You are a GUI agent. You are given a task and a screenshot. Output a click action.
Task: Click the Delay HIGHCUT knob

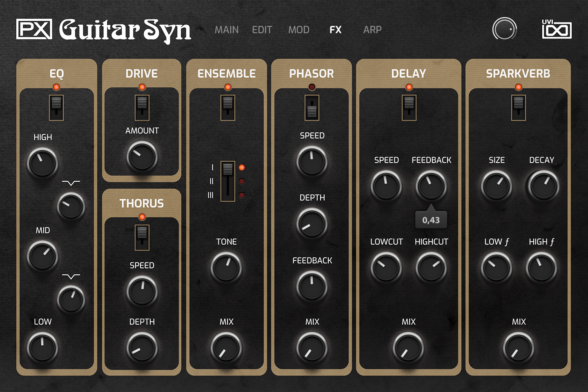(x=431, y=267)
